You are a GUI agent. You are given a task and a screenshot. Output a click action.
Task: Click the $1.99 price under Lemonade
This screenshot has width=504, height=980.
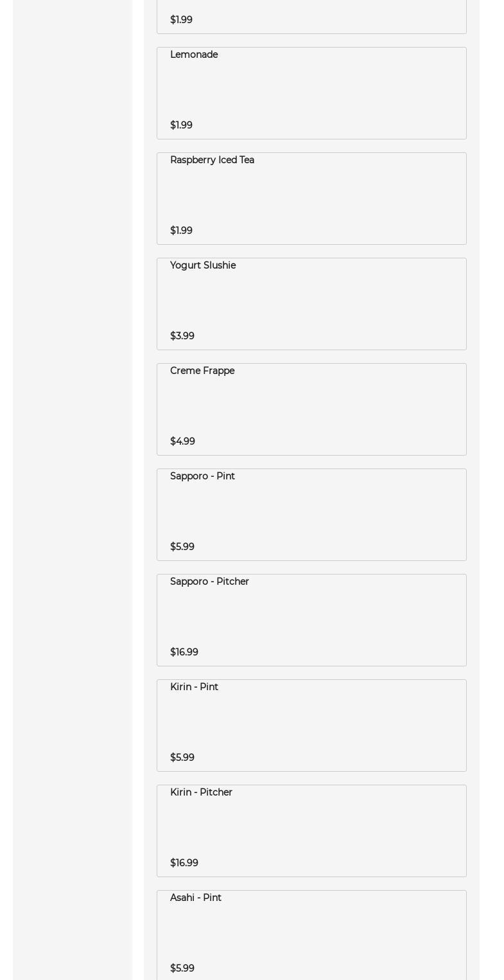tap(181, 125)
